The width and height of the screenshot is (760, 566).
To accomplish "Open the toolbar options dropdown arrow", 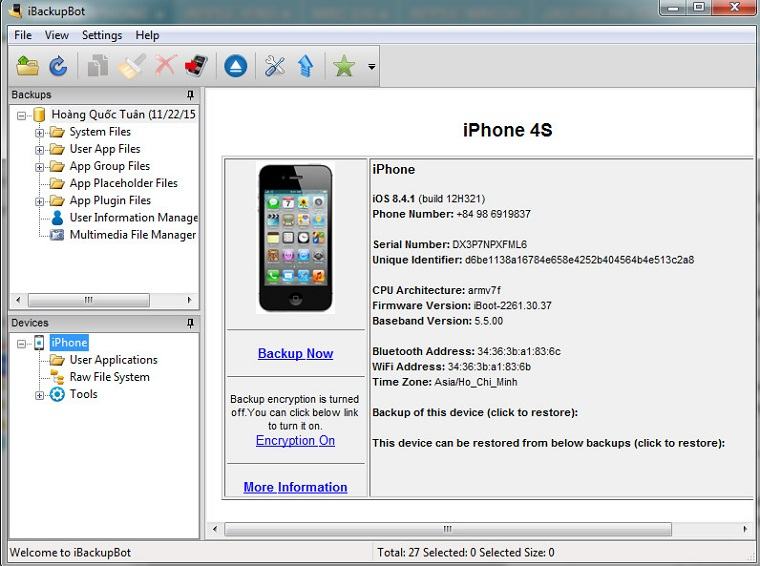I will click(371, 66).
